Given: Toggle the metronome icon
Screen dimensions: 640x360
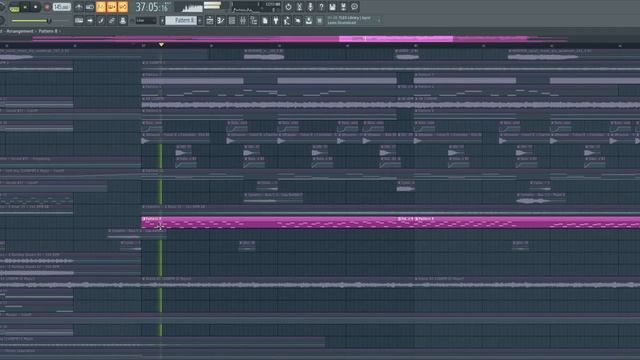Looking at the screenshot, I should [x=79, y=7].
